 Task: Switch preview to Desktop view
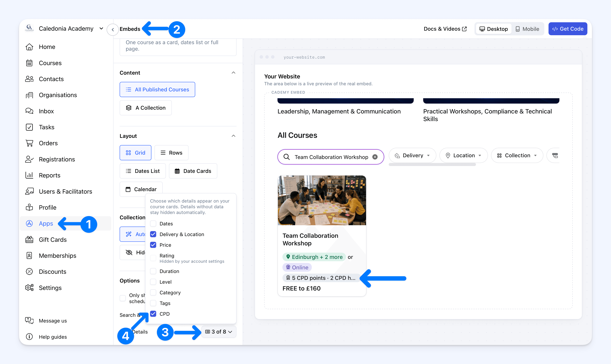[x=493, y=29]
